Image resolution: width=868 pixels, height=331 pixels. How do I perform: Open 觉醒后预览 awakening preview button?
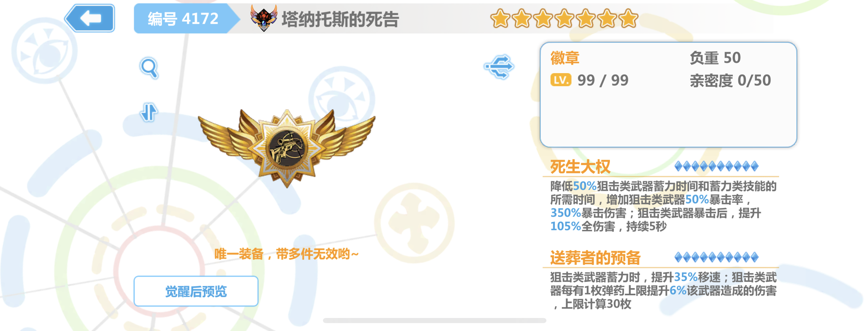point(196,291)
